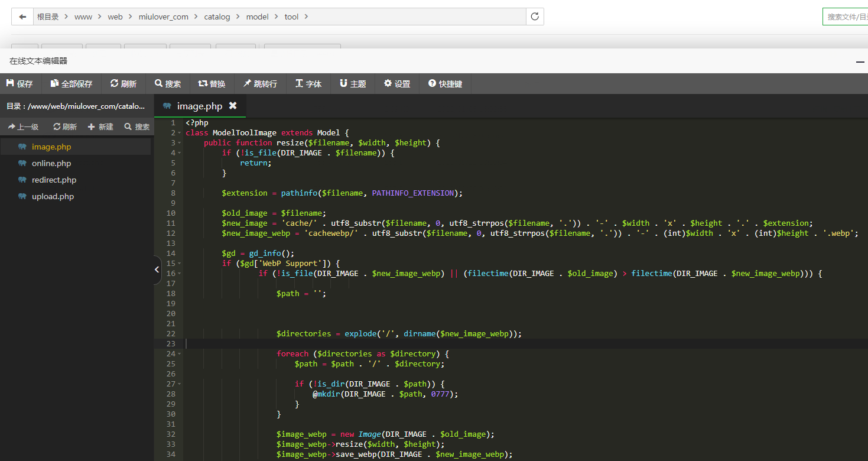The height and width of the screenshot is (461, 868).
Task: Fold the resize function at line 3
Action: pos(179,143)
